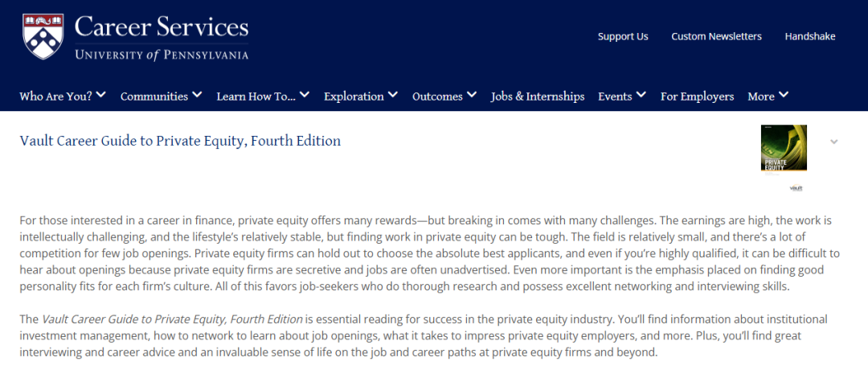Image resolution: width=868 pixels, height=374 pixels.
Task: Open Custom Newsletters link
Action: click(716, 36)
